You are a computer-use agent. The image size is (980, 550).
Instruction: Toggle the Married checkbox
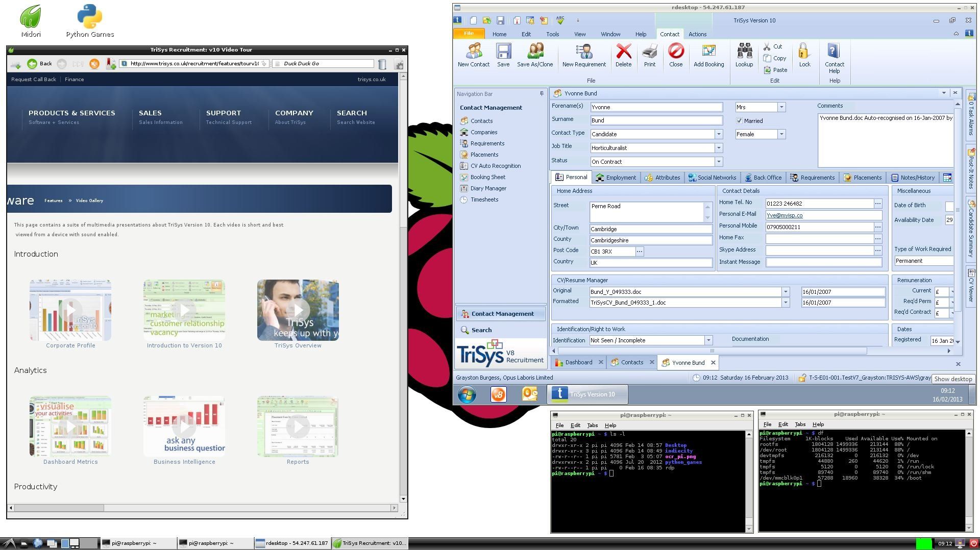(739, 121)
